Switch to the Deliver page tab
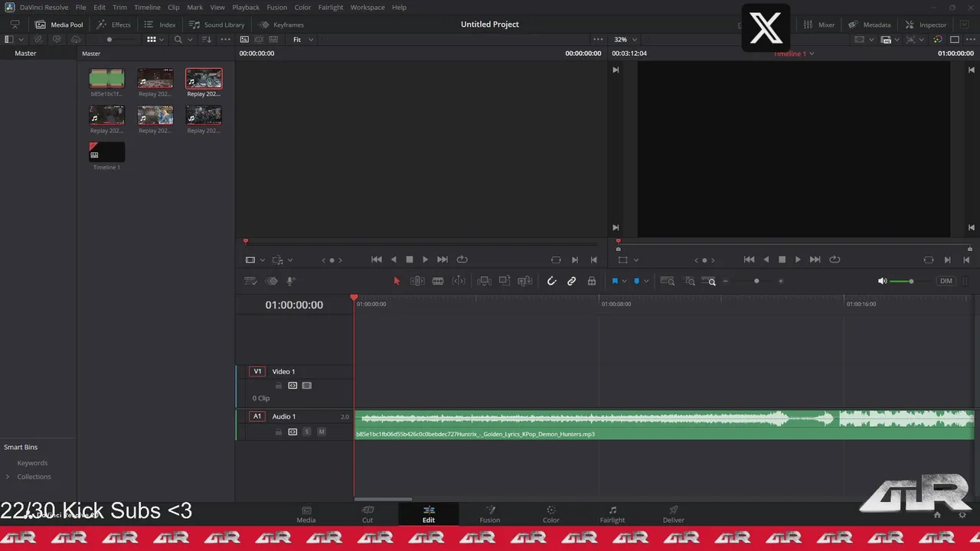The image size is (980, 551). 674,514
